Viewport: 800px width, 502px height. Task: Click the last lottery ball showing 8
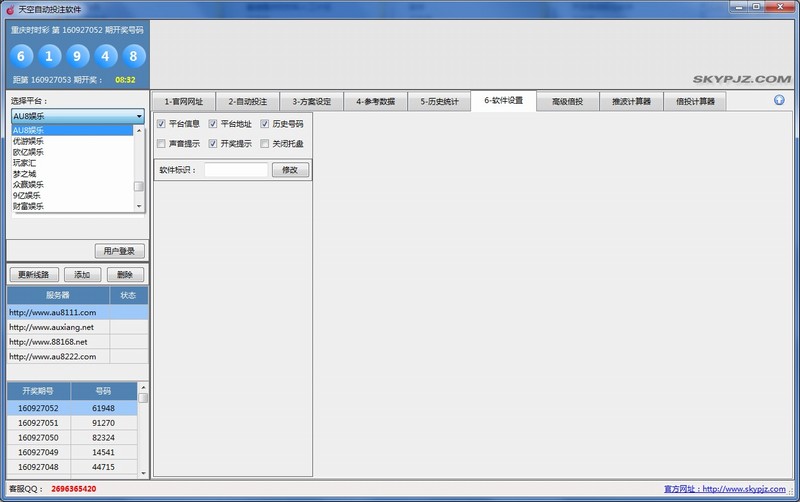pos(133,55)
